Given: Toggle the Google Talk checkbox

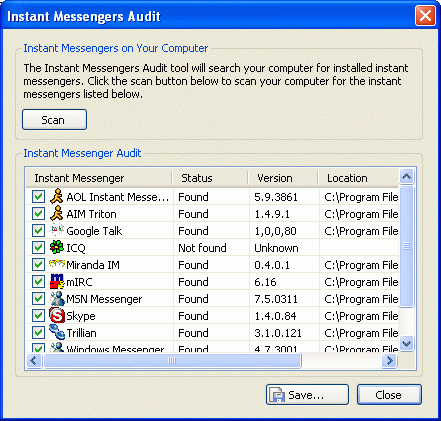Looking at the screenshot, I should [x=38, y=231].
